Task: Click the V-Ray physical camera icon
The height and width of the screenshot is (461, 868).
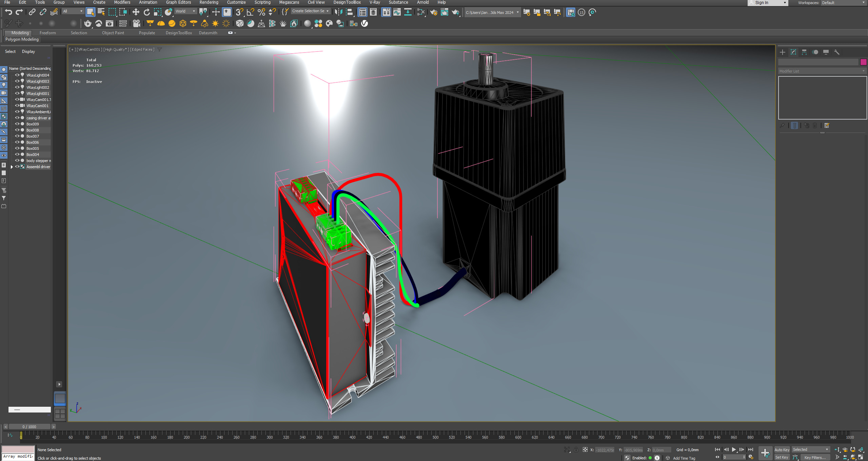Action: [136, 23]
